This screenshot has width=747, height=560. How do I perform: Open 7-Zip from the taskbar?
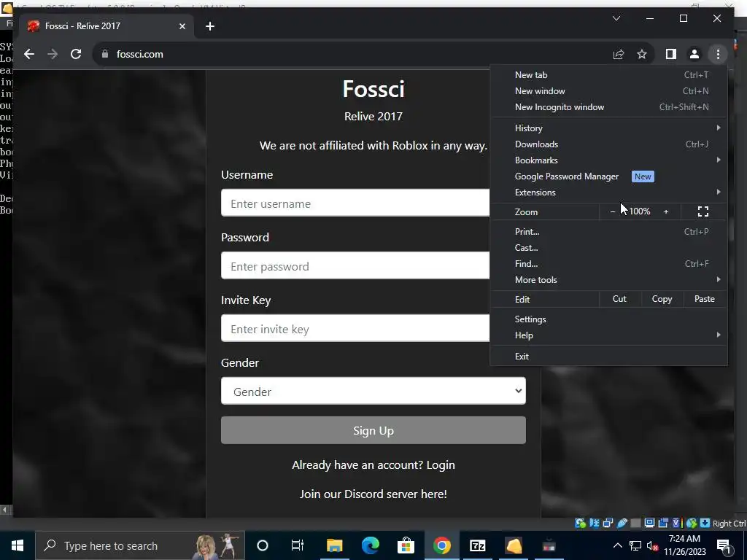477,545
